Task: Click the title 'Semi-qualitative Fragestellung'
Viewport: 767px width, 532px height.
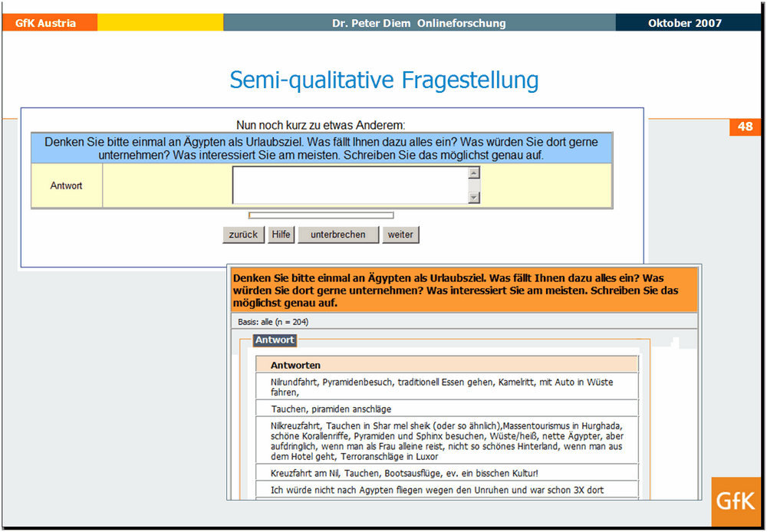Action: pyautogui.click(x=384, y=80)
